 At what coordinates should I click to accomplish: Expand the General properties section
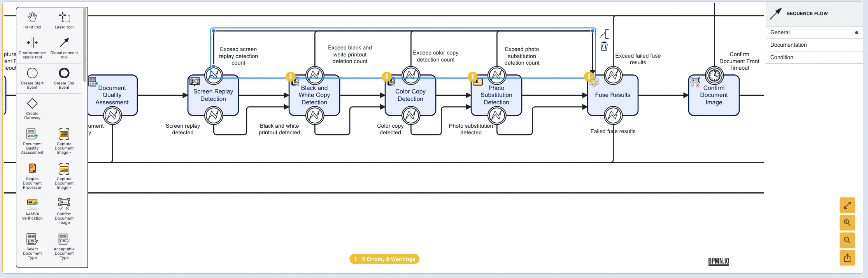click(814, 33)
